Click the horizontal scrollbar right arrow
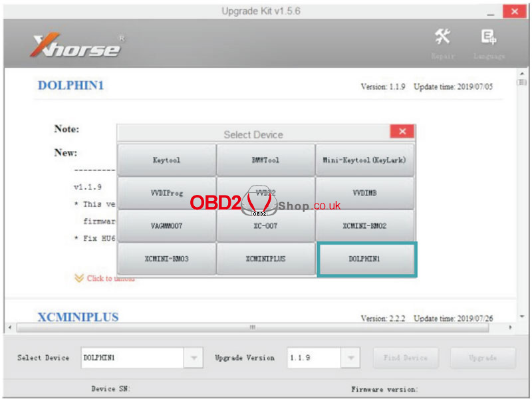This screenshot has width=532, height=401. (x=510, y=327)
